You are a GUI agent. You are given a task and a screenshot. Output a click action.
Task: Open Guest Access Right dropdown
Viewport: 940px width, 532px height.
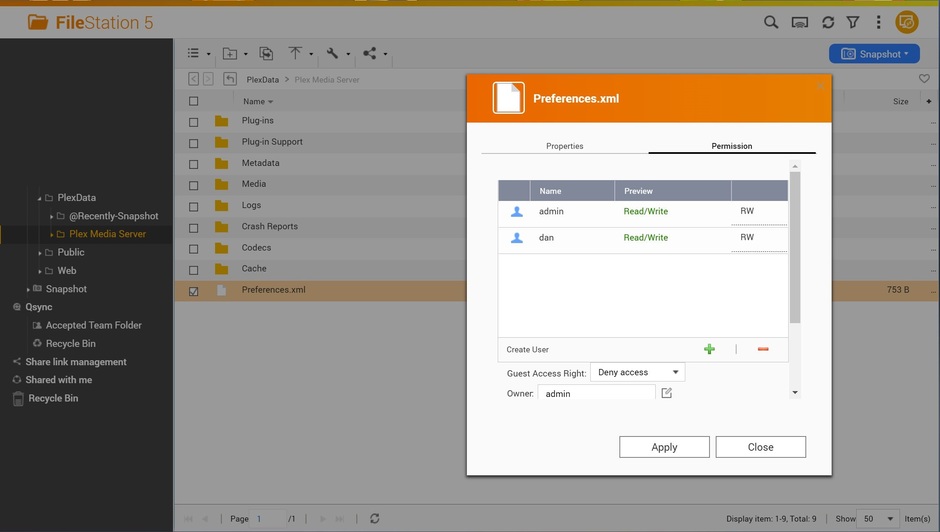[637, 372]
